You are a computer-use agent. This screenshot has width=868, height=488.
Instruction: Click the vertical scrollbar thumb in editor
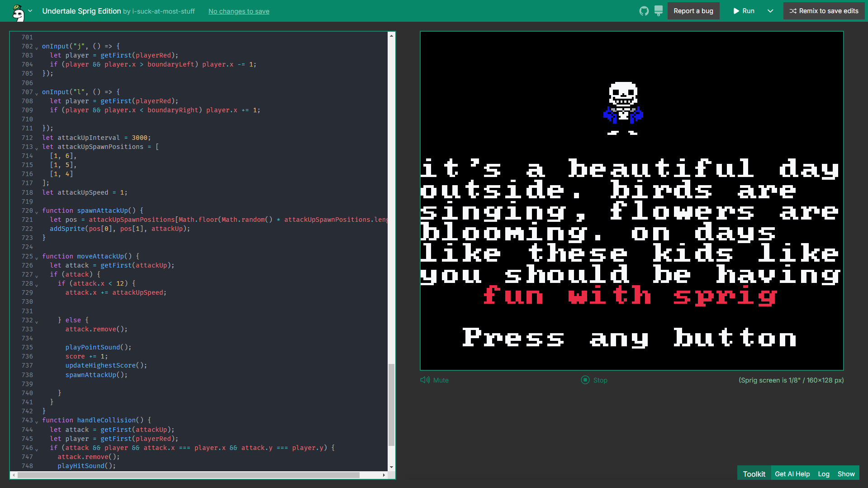pos(391,404)
